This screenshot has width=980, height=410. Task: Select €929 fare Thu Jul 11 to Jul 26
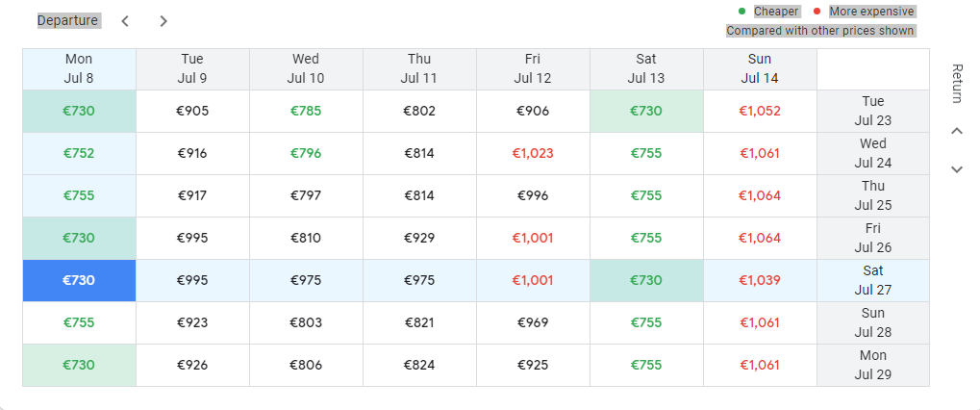coord(419,238)
